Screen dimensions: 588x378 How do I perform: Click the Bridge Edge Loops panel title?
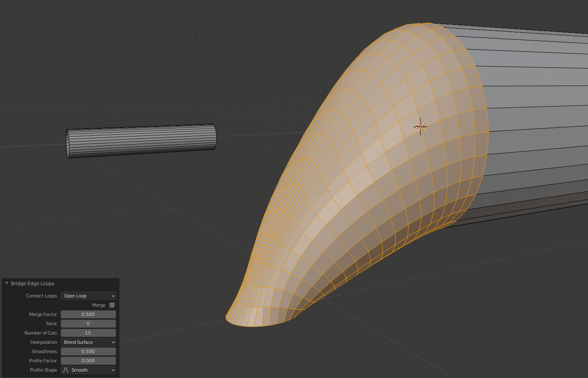[x=32, y=284]
